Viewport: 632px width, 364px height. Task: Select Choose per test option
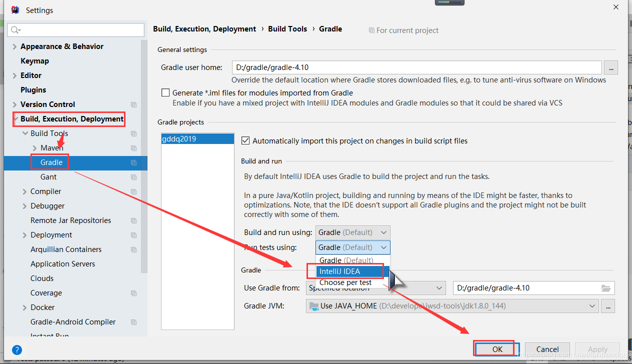pyautogui.click(x=353, y=282)
